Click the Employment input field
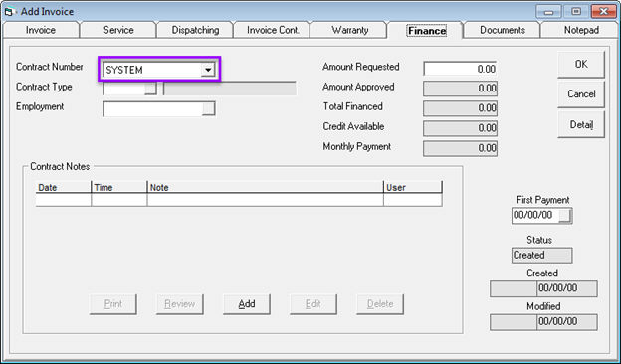Screen dimensions: 621x364 153,108
